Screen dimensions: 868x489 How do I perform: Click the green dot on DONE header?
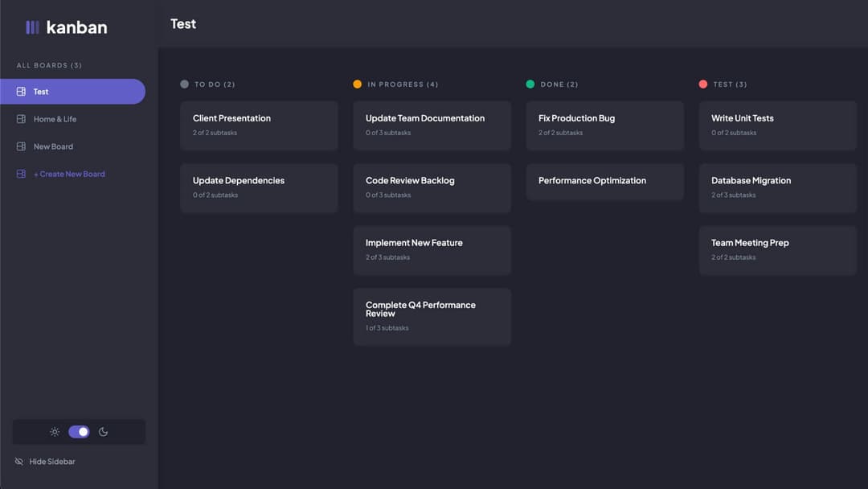pyautogui.click(x=530, y=84)
